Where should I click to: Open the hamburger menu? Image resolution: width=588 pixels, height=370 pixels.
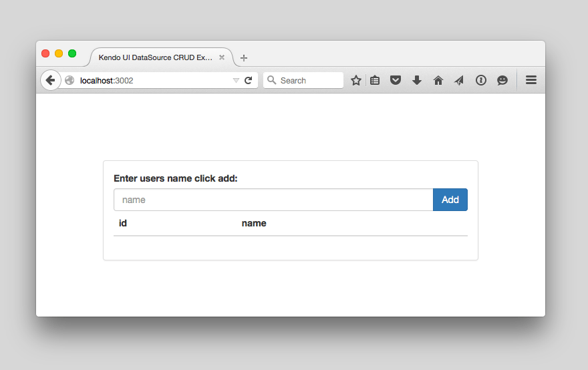(531, 80)
